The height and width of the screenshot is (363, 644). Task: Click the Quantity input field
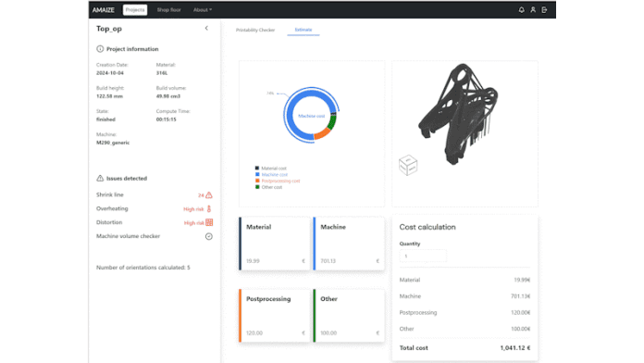pyautogui.click(x=423, y=257)
